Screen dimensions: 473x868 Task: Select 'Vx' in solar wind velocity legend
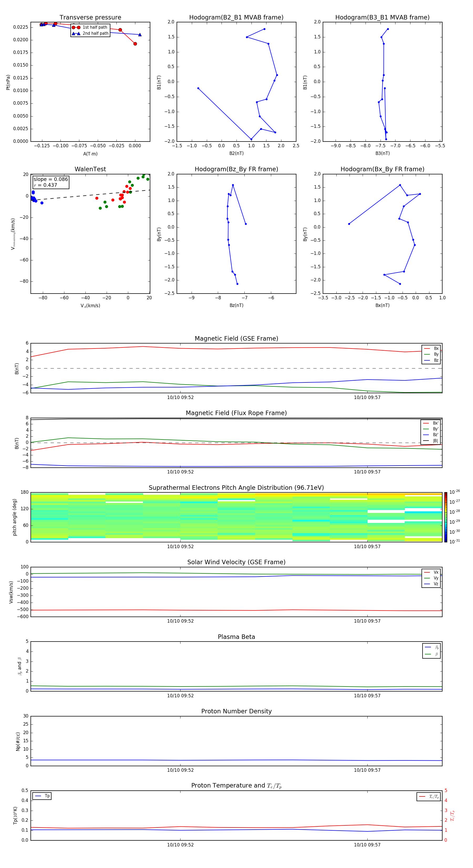[431, 572]
